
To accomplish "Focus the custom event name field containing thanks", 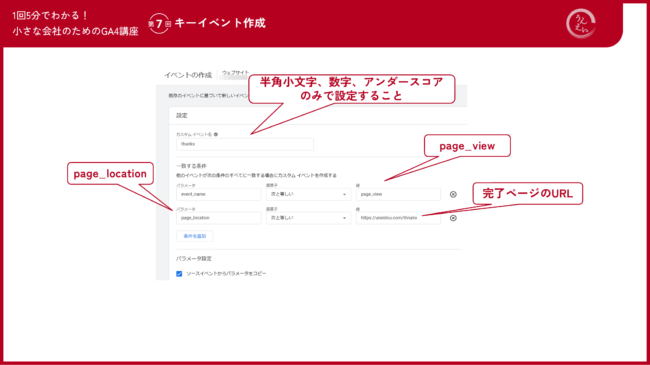I will click(x=245, y=144).
